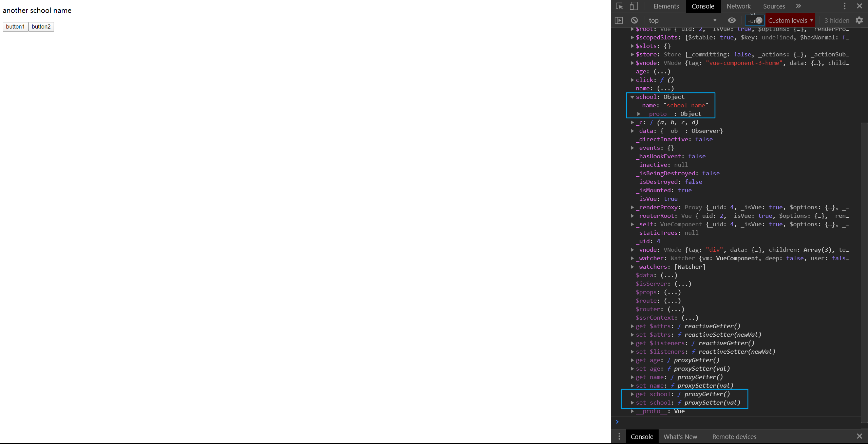Toggle live expression eye icon

[732, 20]
